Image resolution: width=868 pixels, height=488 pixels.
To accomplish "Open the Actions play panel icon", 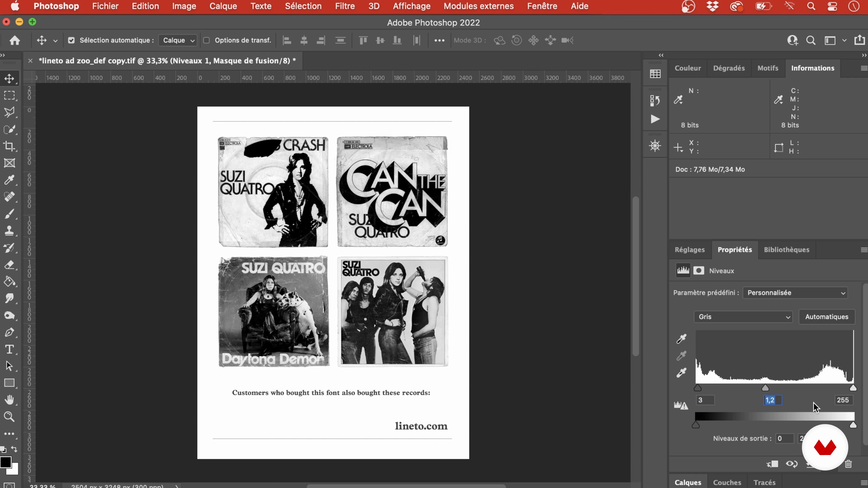I will click(x=655, y=119).
